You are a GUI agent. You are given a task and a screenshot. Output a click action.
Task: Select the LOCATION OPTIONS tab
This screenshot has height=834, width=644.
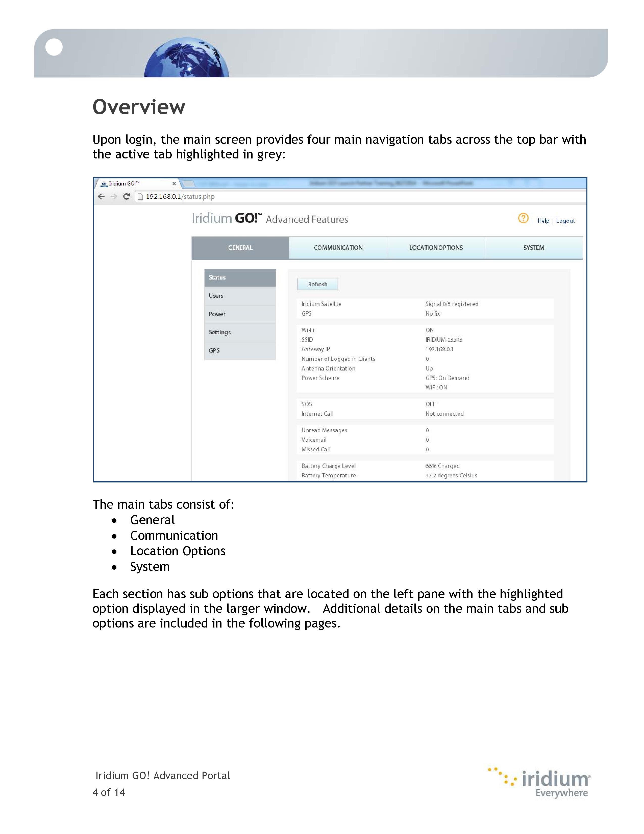[436, 248]
